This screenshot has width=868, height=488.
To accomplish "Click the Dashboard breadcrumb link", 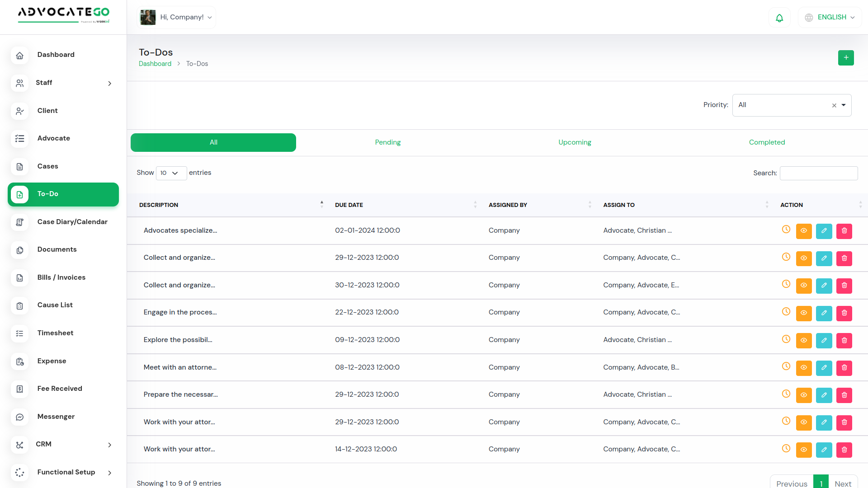I will point(155,64).
